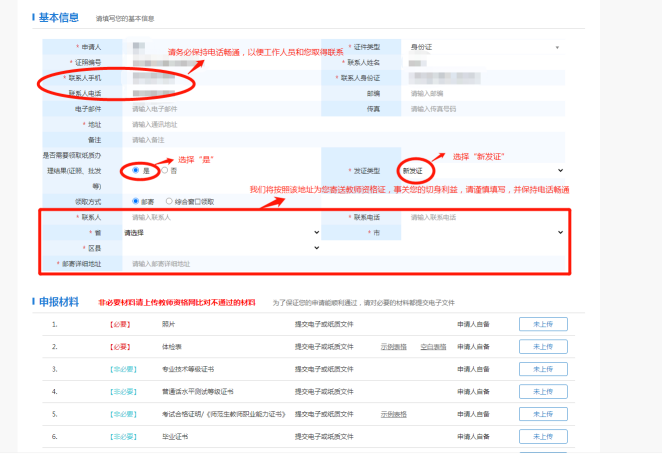
Task: Open the 市 city dropdown
Action: click(x=483, y=233)
